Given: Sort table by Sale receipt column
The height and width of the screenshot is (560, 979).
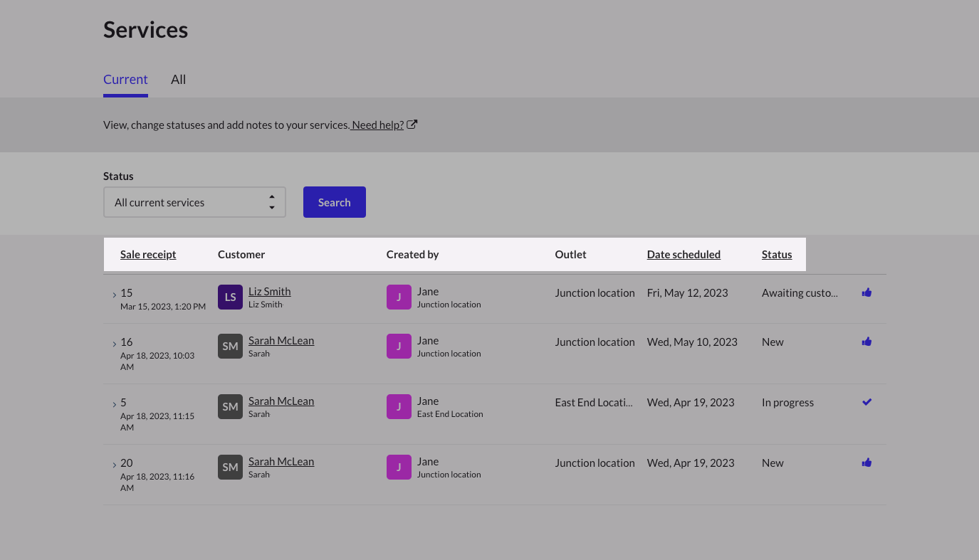Looking at the screenshot, I should [148, 255].
